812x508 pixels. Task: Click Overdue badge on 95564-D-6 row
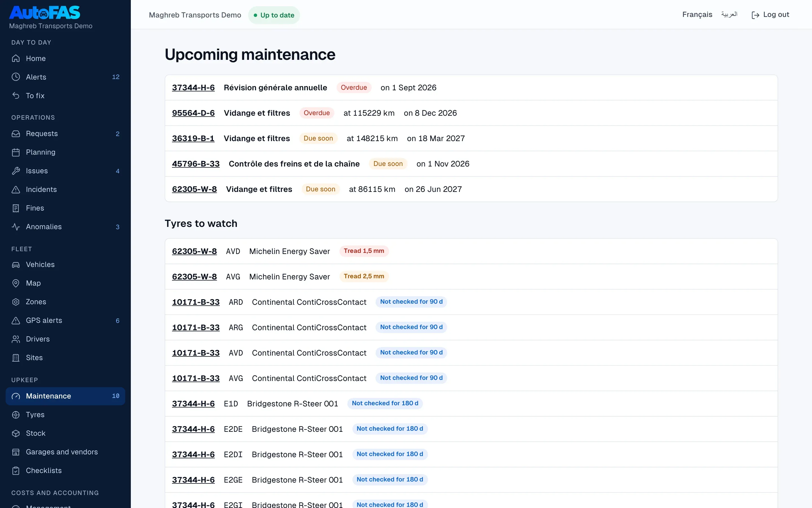tap(317, 113)
